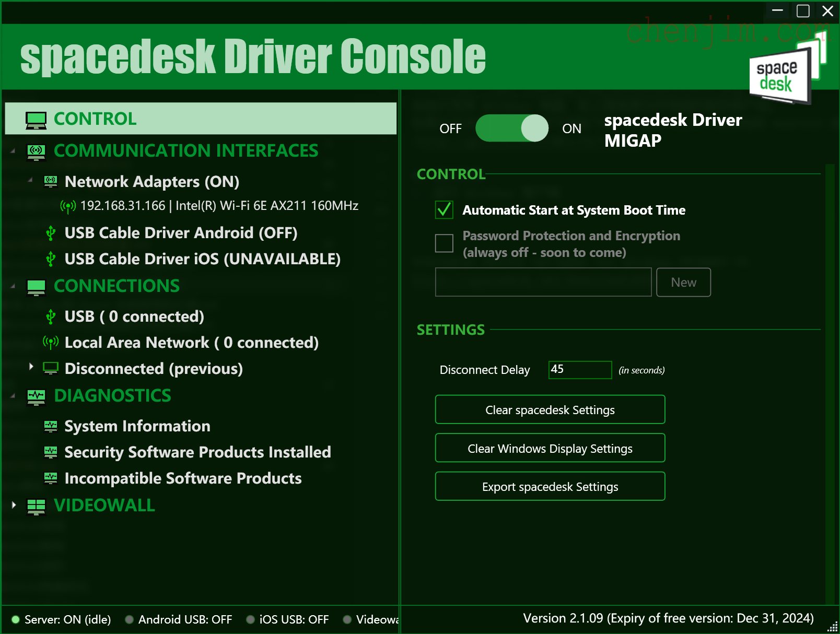Image resolution: width=840 pixels, height=634 pixels.
Task: Open Disconnected (previous) entry
Action: coord(154,369)
